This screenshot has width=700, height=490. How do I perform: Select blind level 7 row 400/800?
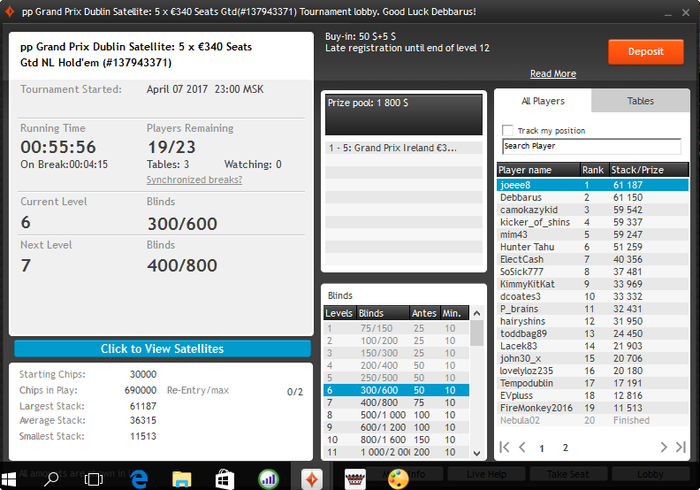click(x=396, y=403)
